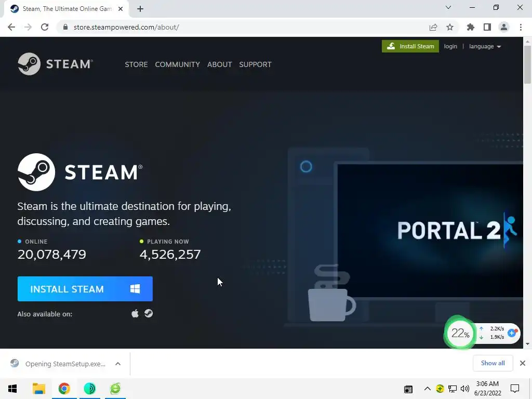The height and width of the screenshot is (399, 532).
Task: Open a new browser tab
Action: click(x=140, y=9)
